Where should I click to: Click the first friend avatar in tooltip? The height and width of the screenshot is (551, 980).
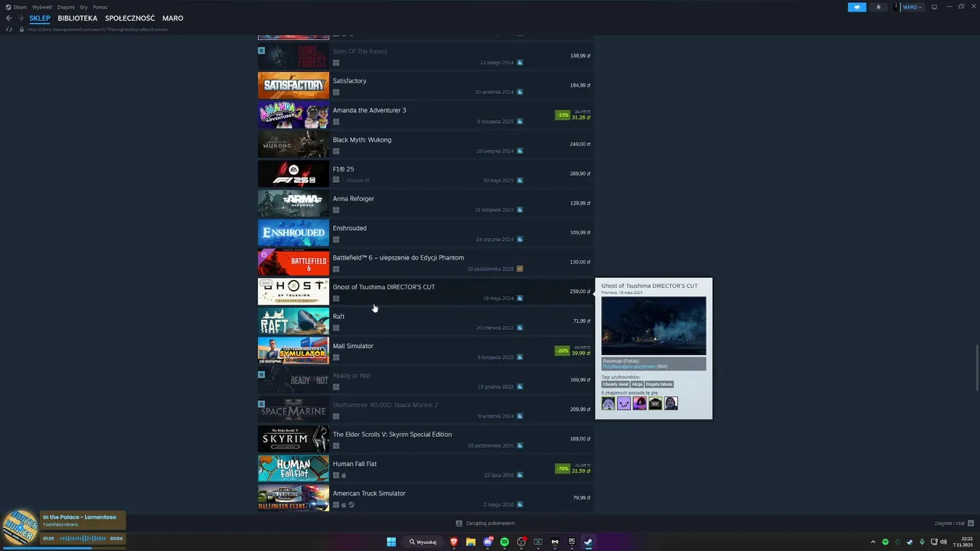608,403
